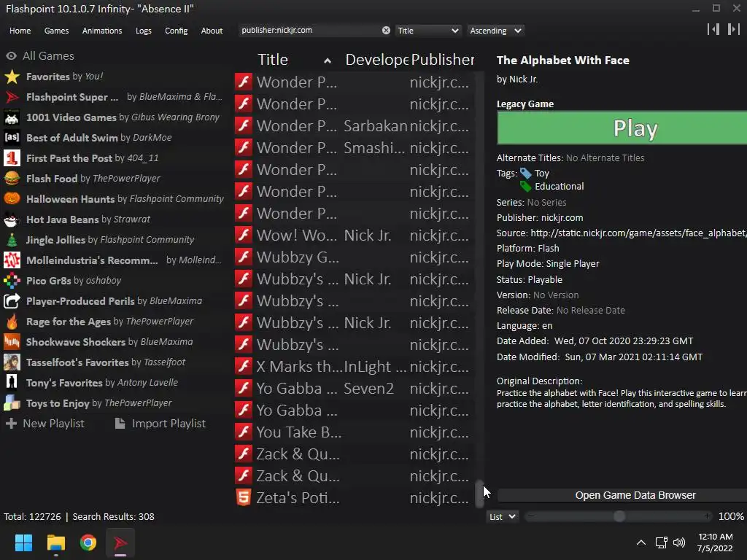Screen dimensions: 747x560
Task: Click the Flash icon beside You Take B...
Action: pos(244,432)
